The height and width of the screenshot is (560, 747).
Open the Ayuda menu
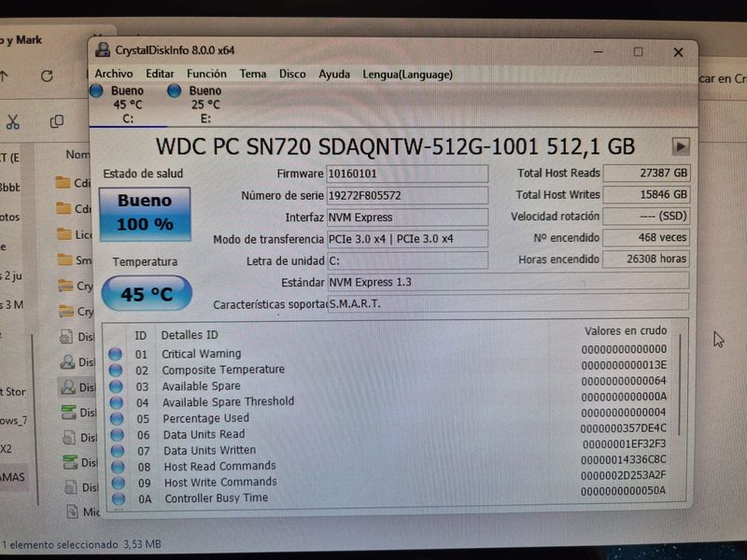(x=334, y=75)
